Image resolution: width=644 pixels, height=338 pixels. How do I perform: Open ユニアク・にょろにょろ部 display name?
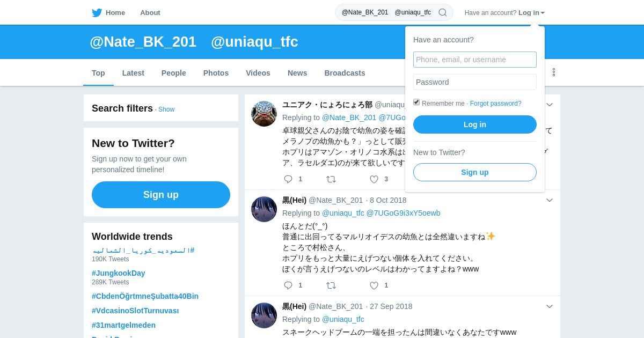[327, 105]
